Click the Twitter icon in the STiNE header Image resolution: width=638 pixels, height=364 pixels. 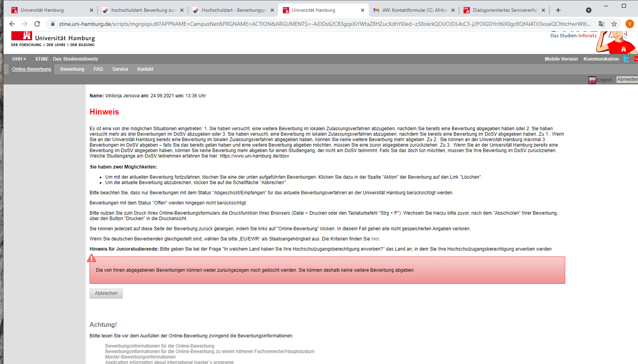click(x=626, y=59)
